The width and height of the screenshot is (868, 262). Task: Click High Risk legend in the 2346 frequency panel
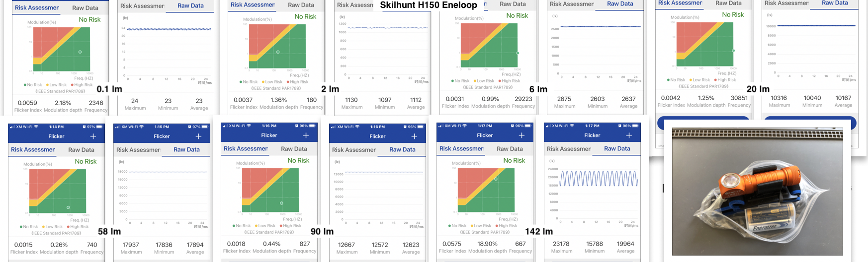[x=82, y=85]
